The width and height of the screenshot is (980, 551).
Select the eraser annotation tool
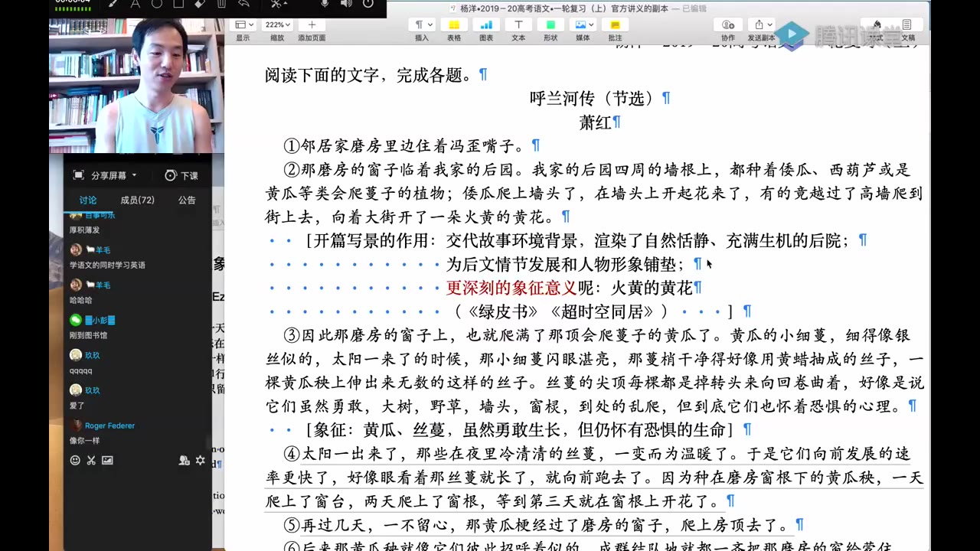click(200, 4)
